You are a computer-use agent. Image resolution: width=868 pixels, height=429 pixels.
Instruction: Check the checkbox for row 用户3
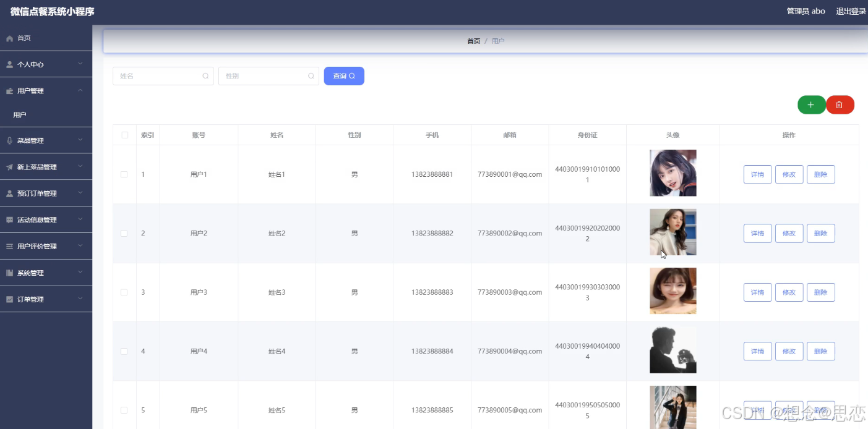pyautogui.click(x=124, y=292)
